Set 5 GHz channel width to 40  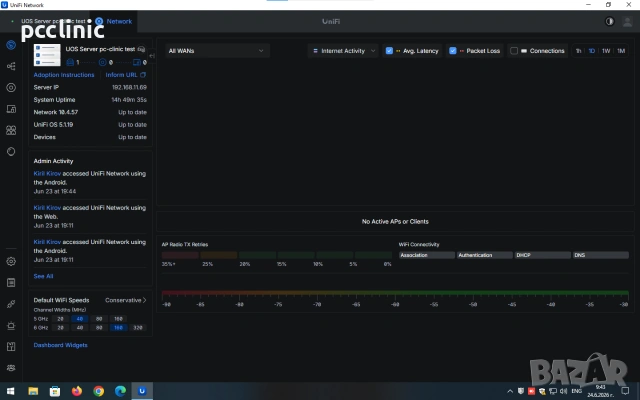80,319
